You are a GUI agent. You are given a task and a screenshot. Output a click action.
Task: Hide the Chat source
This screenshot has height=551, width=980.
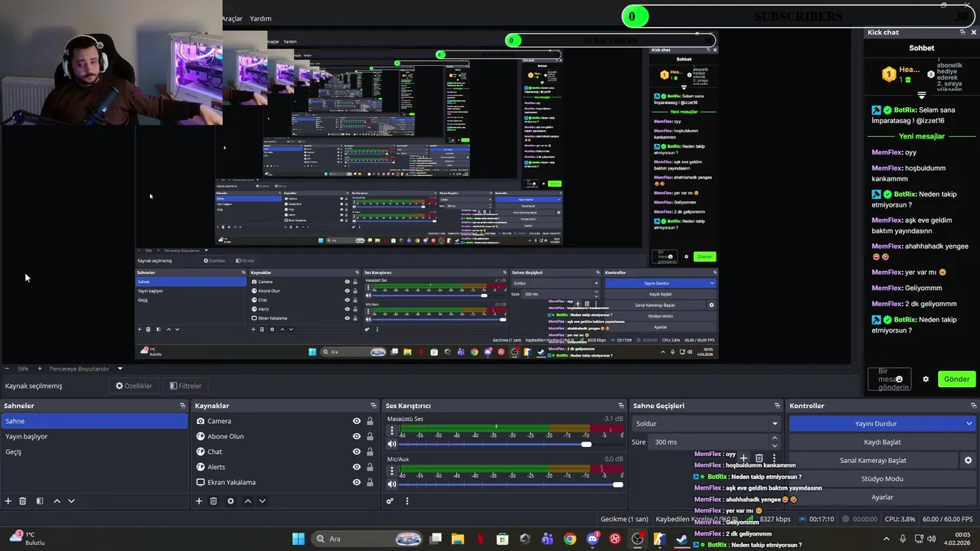(x=356, y=452)
